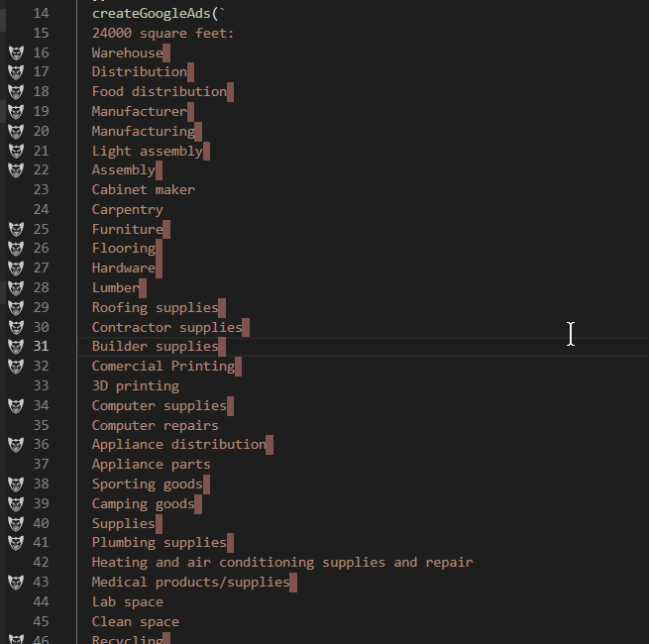Click the gutter icon on line 21

coord(16,151)
